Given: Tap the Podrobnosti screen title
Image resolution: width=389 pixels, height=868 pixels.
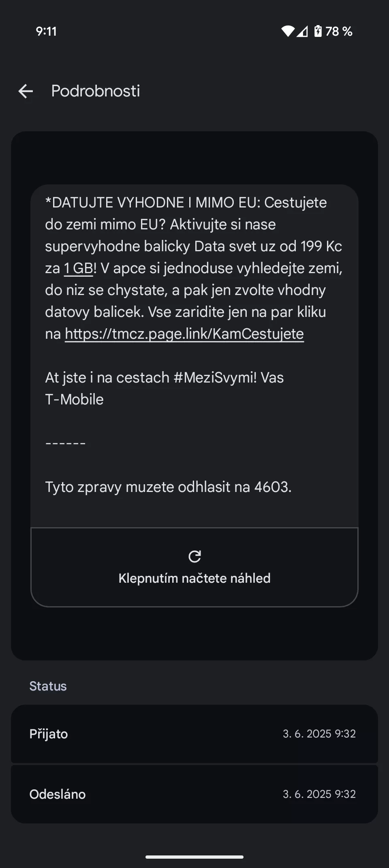Looking at the screenshot, I should click(x=96, y=91).
